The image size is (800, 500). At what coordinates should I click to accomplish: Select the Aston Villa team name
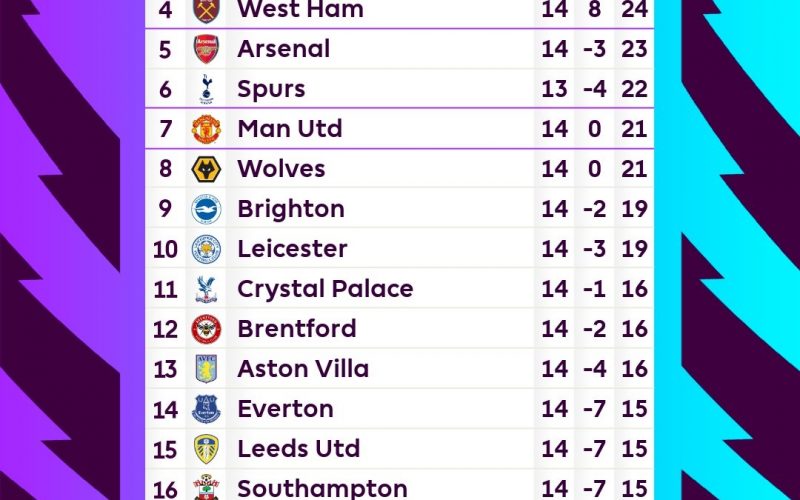pyautogui.click(x=303, y=369)
